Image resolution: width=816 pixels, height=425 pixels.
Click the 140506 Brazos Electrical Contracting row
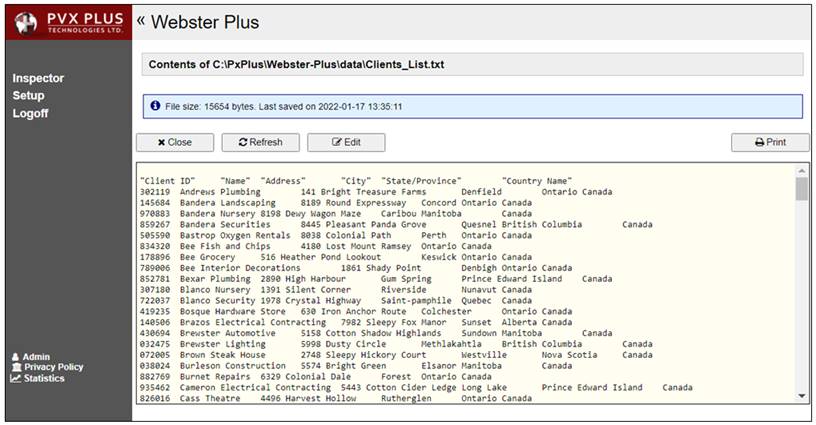click(x=356, y=323)
